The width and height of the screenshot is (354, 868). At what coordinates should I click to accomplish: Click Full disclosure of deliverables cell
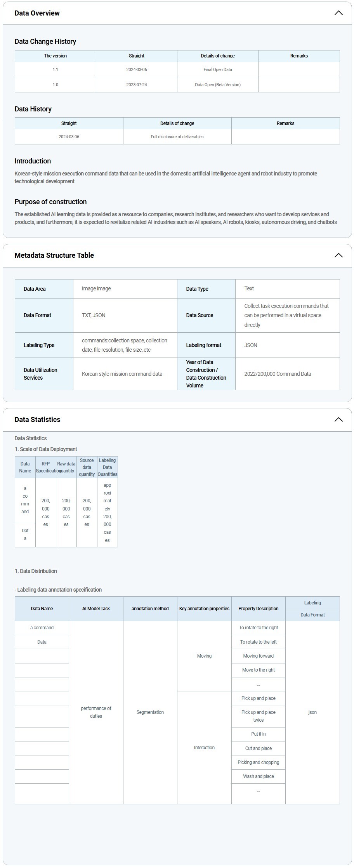click(177, 137)
